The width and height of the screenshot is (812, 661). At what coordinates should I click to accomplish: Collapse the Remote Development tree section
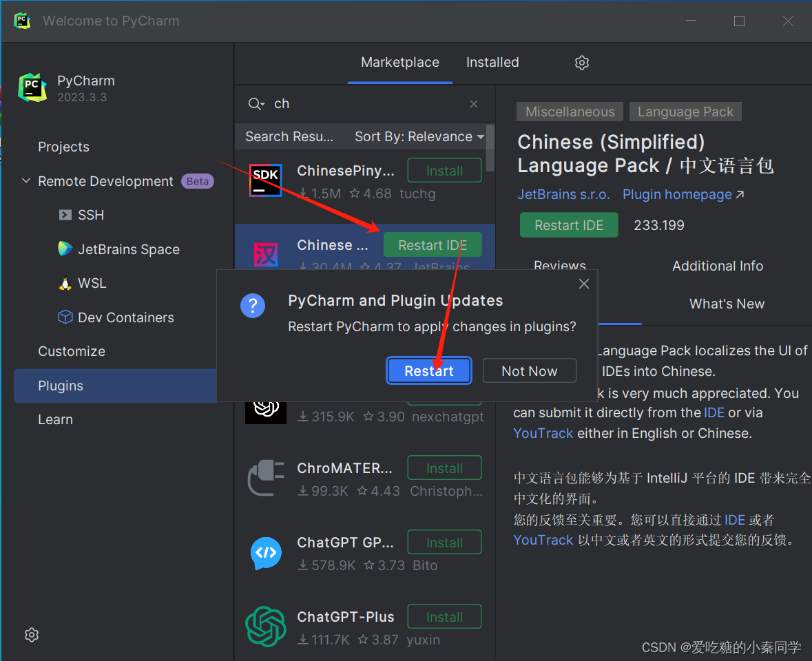pyautogui.click(x=26, y=180)
